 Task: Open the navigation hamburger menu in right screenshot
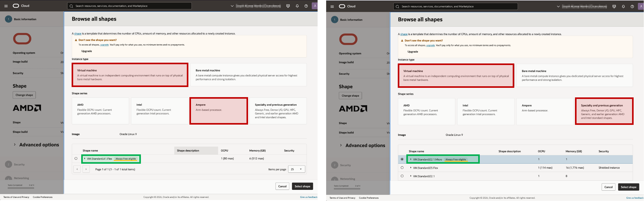332,6
